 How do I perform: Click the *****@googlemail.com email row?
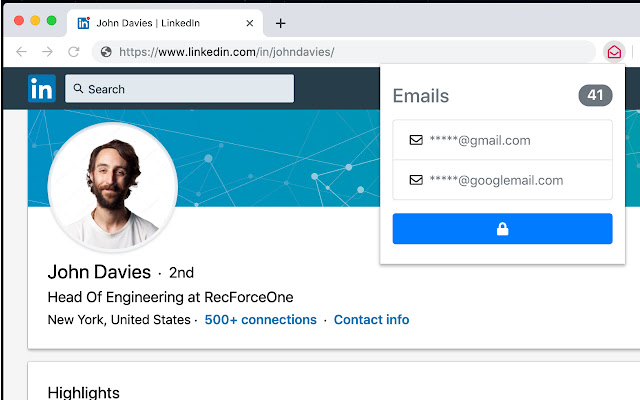pyautogui.click(x=502, y=180)
